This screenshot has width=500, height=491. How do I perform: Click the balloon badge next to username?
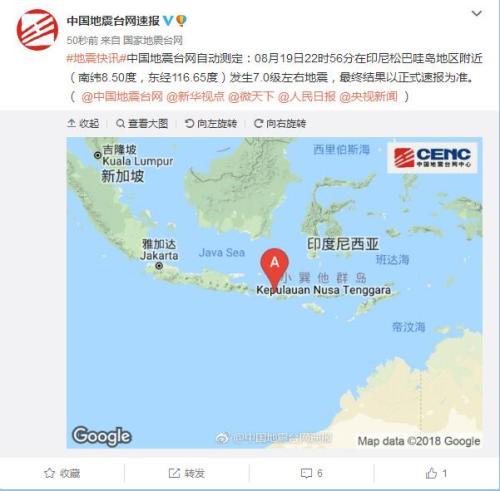click(181, 21)
